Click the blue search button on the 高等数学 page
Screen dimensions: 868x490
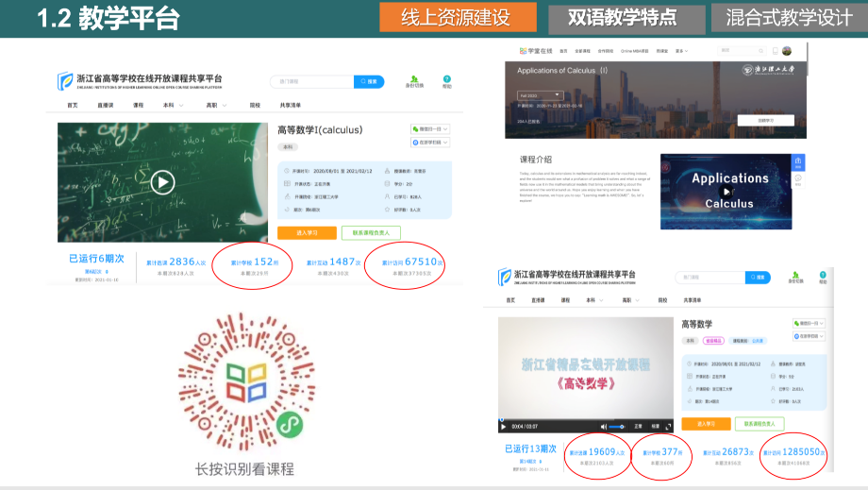(x=758, y=277)
